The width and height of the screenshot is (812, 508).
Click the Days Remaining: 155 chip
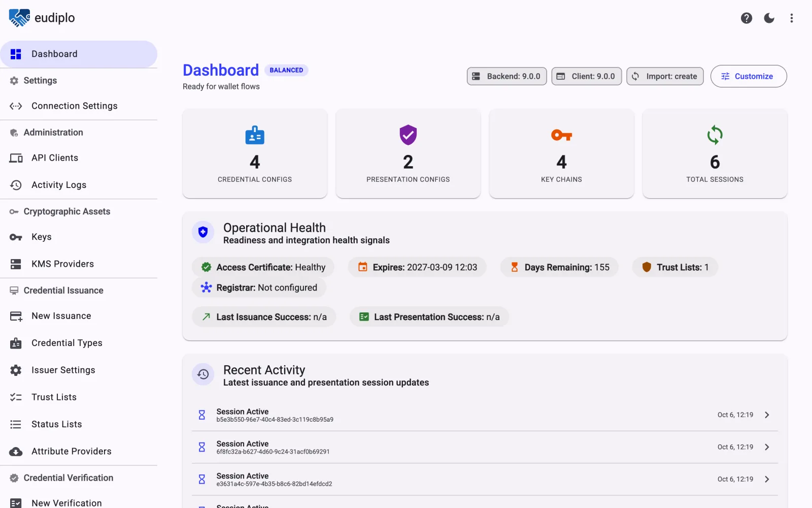click(559, 267)
